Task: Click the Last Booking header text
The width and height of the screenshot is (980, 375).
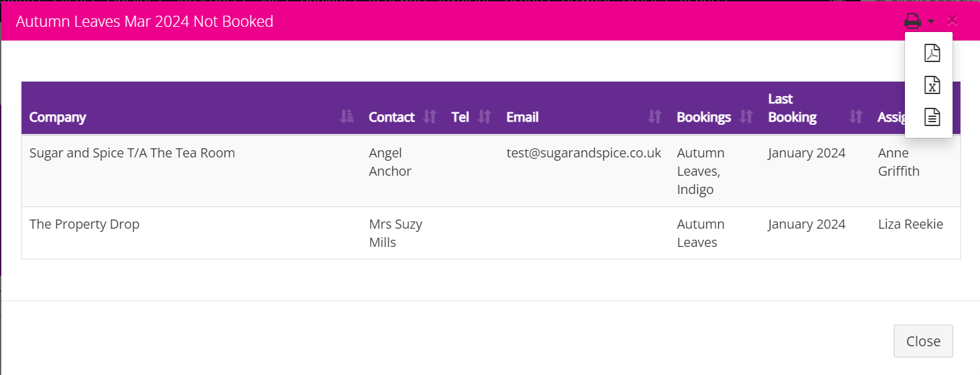Action: pos(793,108)
